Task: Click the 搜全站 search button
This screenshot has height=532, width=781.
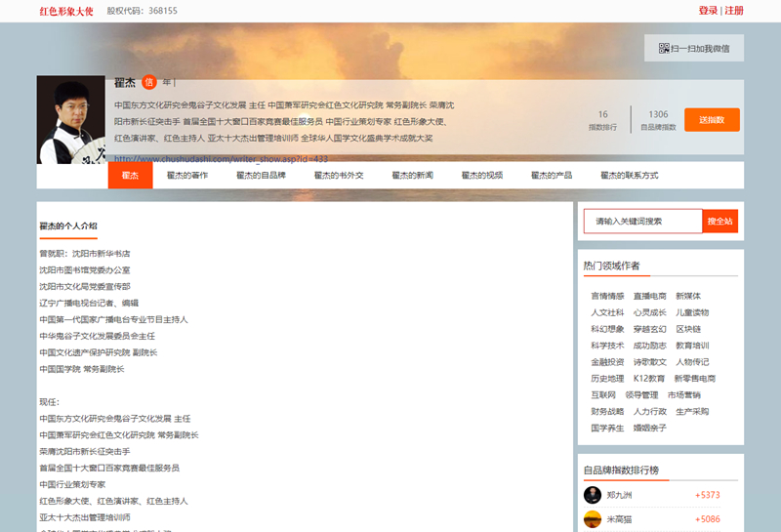Action: coord(720,222)
